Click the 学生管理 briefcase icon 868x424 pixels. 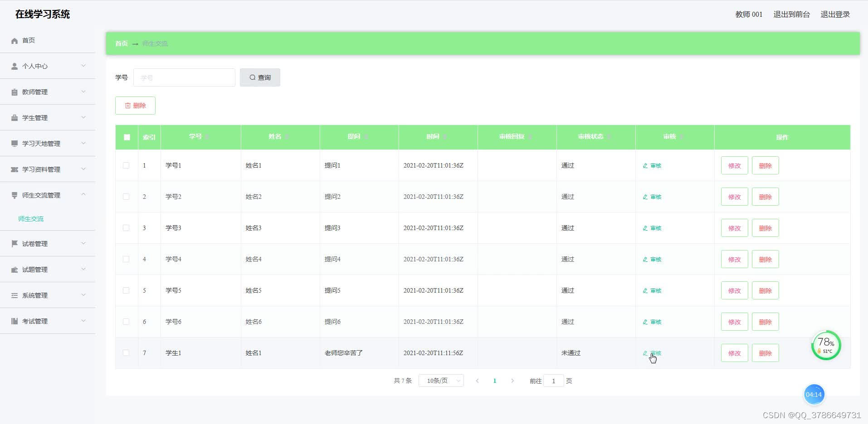point(15,118)
